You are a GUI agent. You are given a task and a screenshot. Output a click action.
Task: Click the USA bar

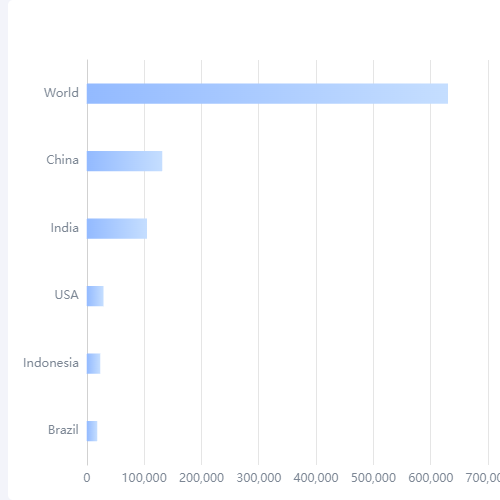[x=95, y=296]
